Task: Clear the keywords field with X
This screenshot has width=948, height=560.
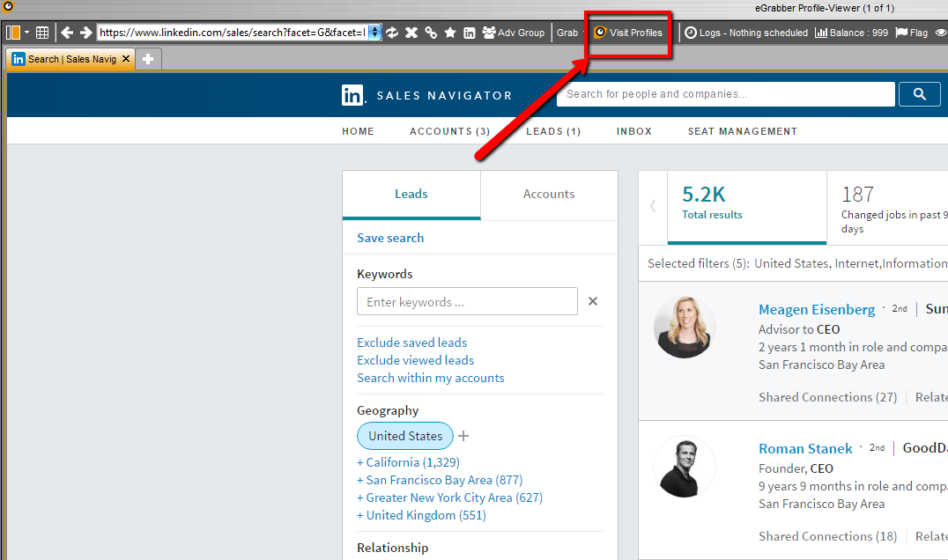Action: pos(593,301)
